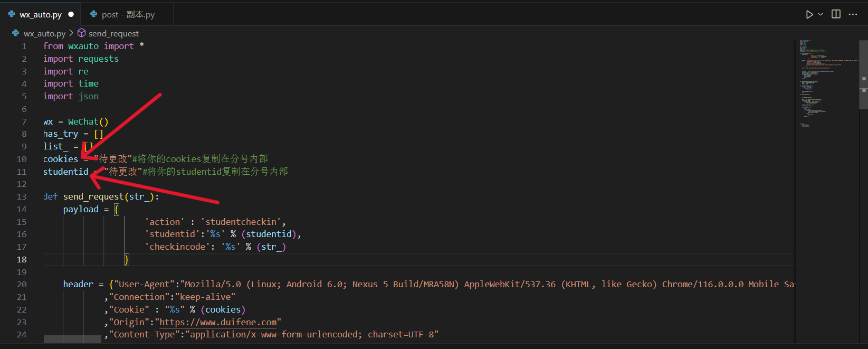Click the unsaved dot on wx_auto.py tab

pos(71,14)
